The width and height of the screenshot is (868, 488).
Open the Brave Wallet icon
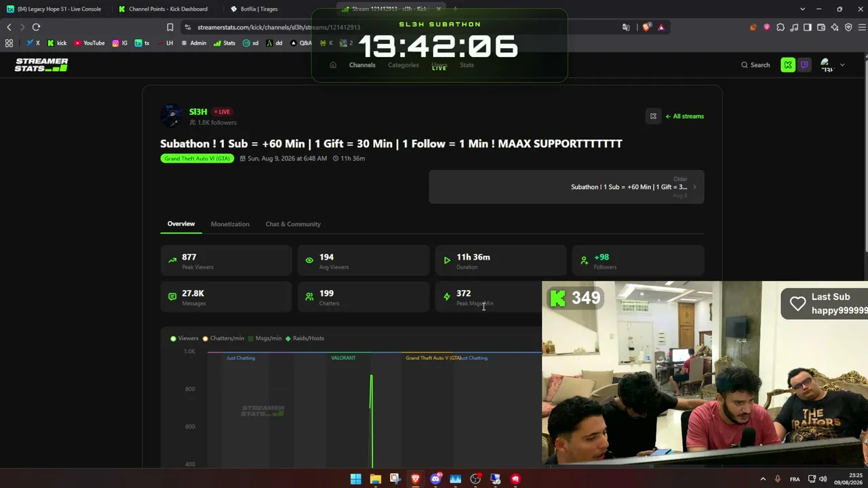pos(821,27)
